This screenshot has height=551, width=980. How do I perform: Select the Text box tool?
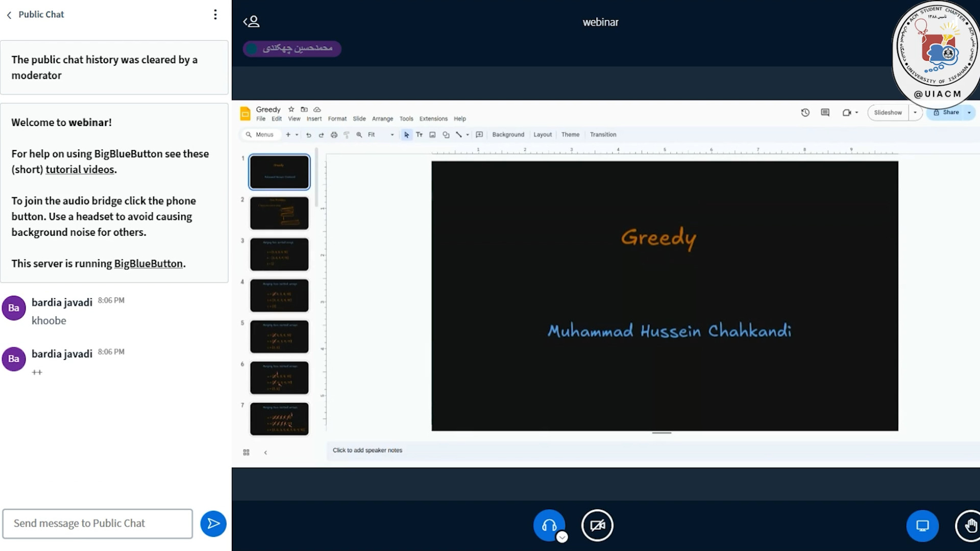click(419, 135)
